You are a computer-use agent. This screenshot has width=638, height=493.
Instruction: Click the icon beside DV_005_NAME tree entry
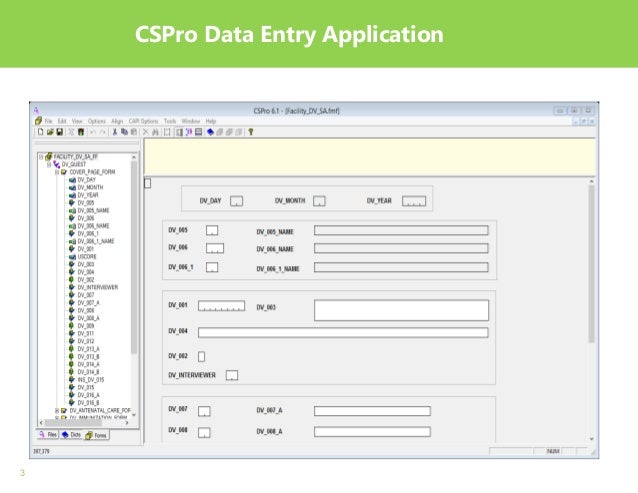[72, 210]
